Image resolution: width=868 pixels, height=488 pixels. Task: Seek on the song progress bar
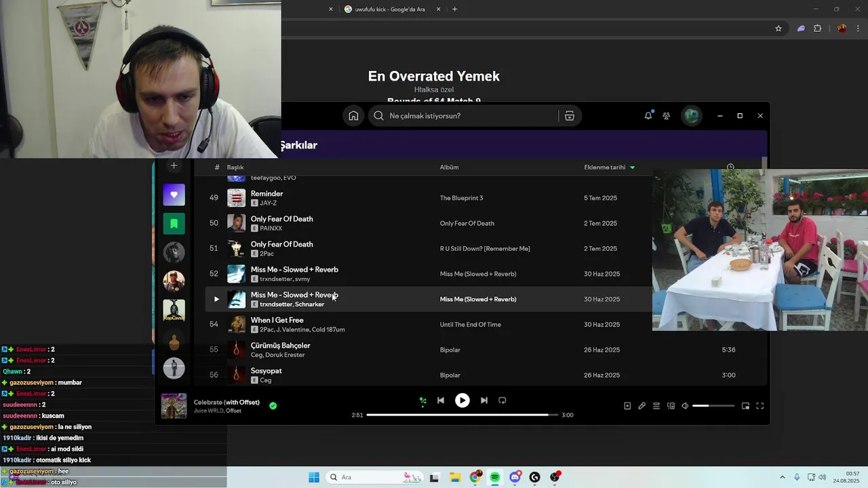(x=462, y=415)
